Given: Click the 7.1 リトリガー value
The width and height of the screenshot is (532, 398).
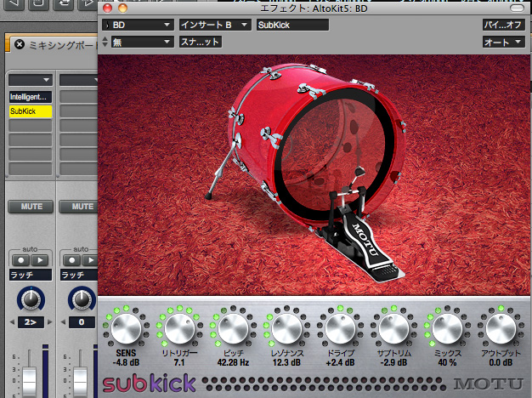Looking at the screenshot, I should pyautogui.click(x=179, y=362).
